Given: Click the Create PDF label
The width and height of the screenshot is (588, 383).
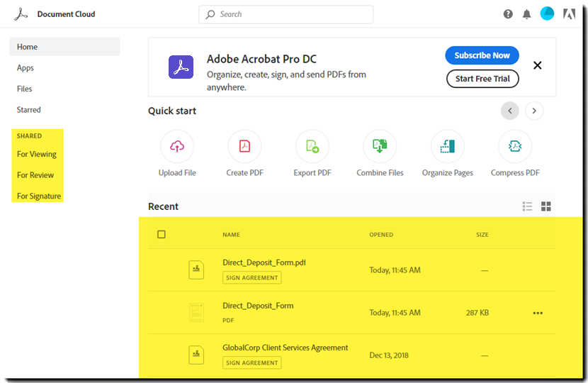Looking at the screenshot, I should 244,173.
